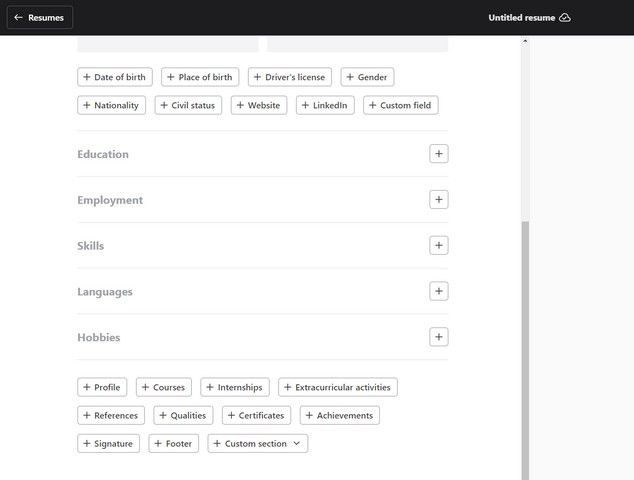634x480 pixels.
Task: Add an Extracurricular activities section
Action: coord(338,387)
